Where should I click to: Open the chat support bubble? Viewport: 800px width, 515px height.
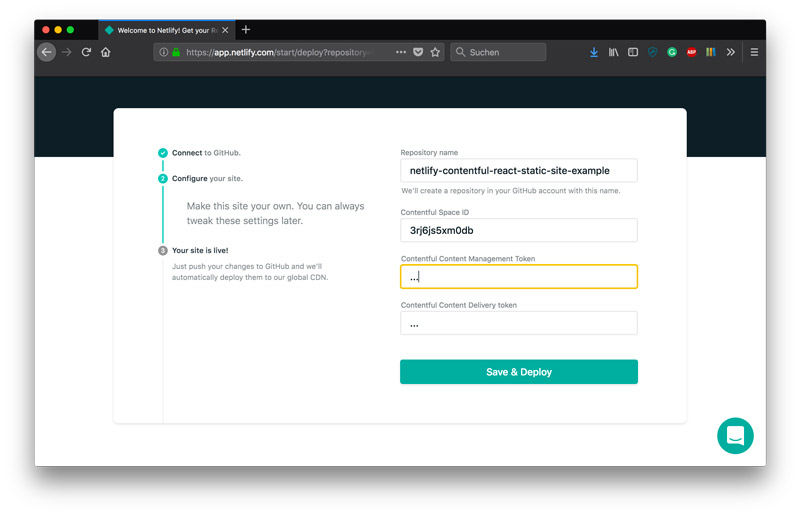point(735,436)
